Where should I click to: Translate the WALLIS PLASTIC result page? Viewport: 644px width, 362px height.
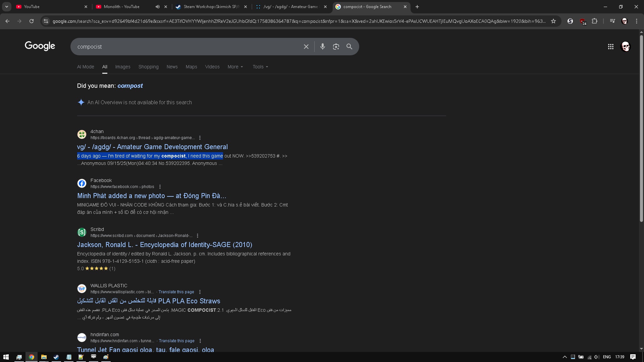pyautogui.click(x=176, y=292)
